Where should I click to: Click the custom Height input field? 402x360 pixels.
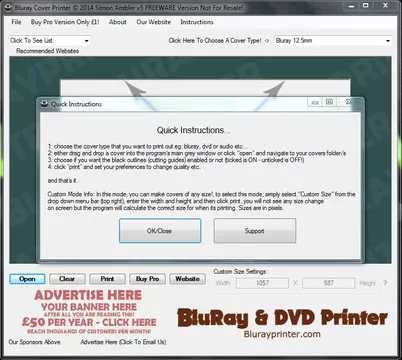click(x=328, y=283)
